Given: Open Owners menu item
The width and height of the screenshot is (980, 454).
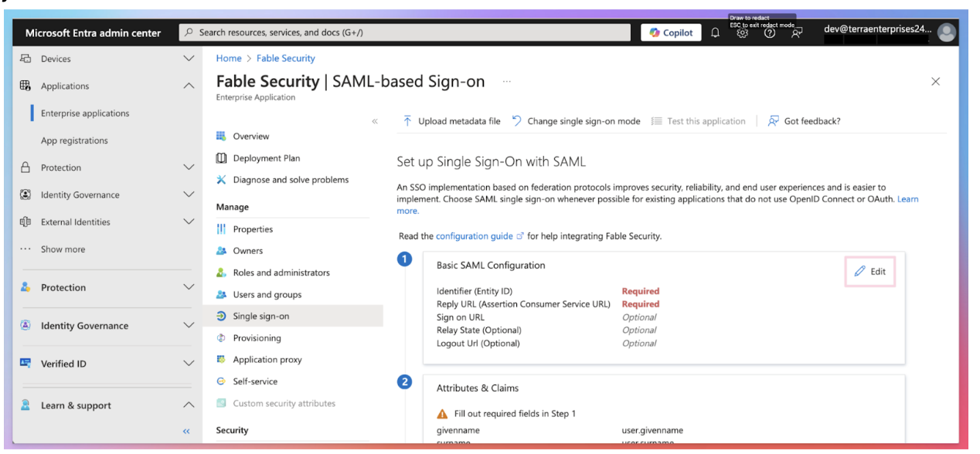Looking at the screenshot, I should click(248, 251).
